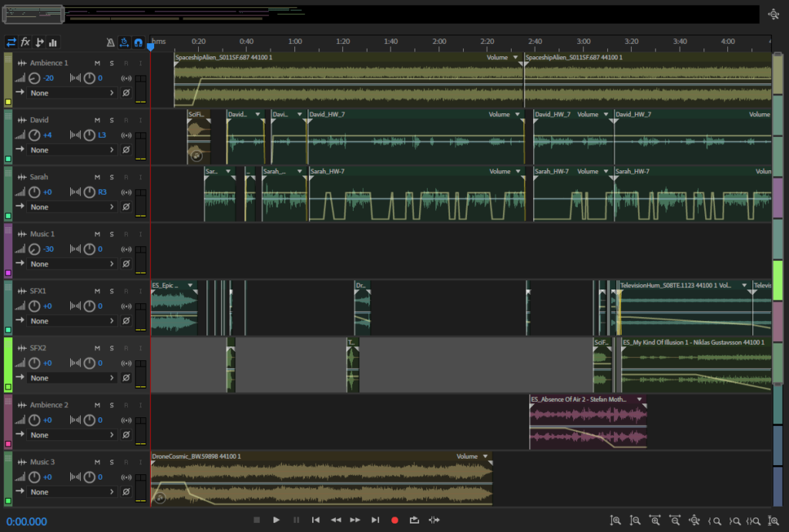Enable the metronome icon
Screen dimensions: 789x532
pos(110,43)
